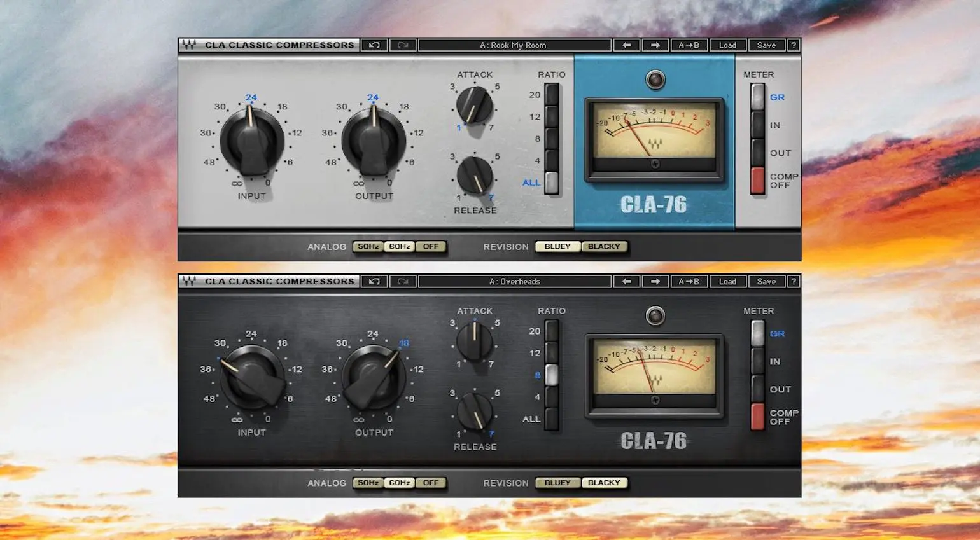Image resolution: width=980 pixels, height=540 pixels.
Task: Open the "A: Rock My Room" preset menu
Action: click(x=515, y=45)
